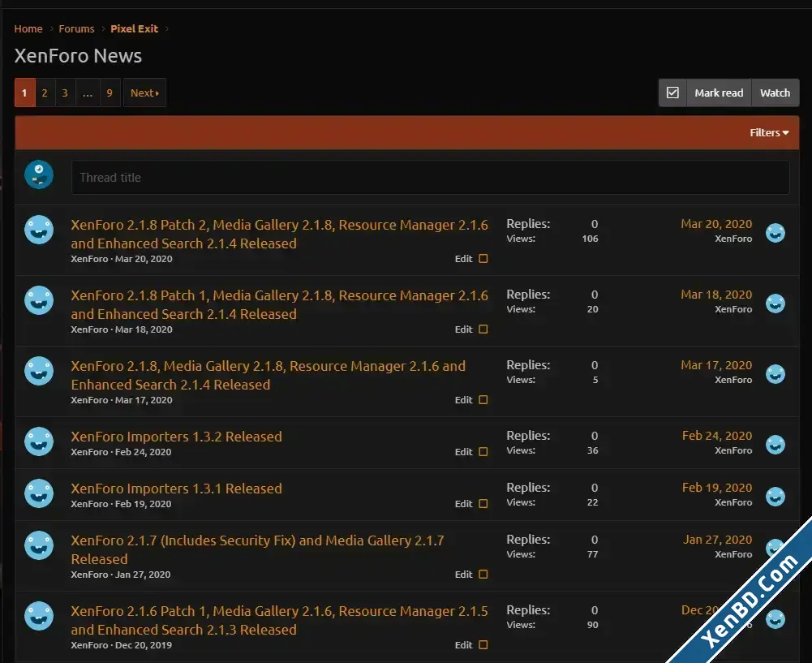Image resolution: width=812 pixels, height=663 pixels.
Task: Go to page 9 in pagination
Action: (110, 93)
